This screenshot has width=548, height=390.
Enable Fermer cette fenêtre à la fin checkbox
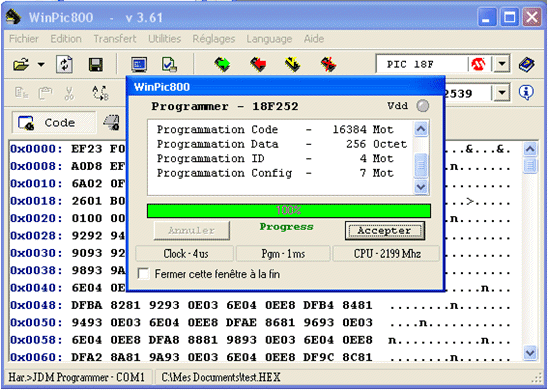144,274
